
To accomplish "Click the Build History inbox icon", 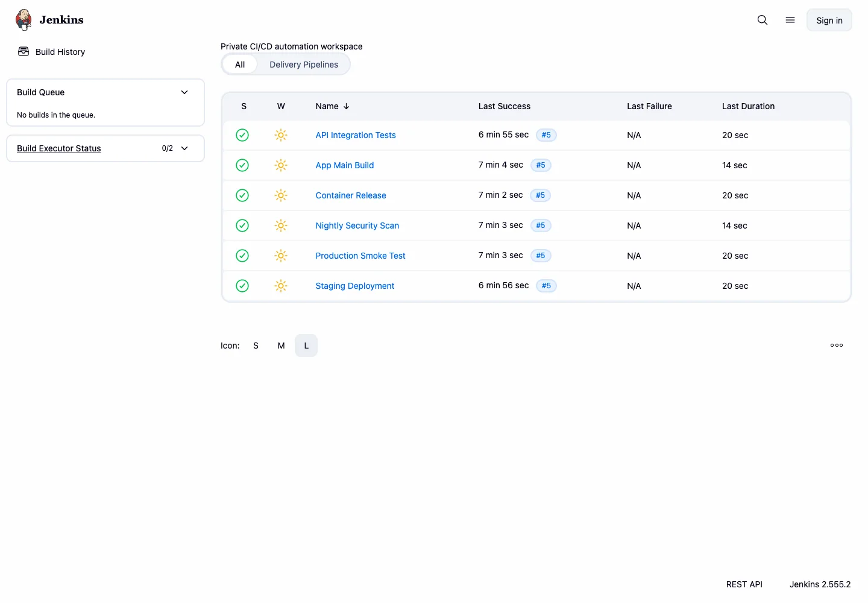I will click(x=24, y=51).
